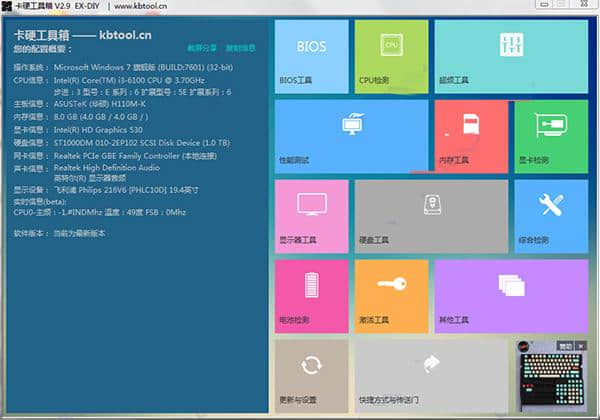
Task: Open 显卡检测 graphics card tile
Action: [x=550, y=136]
